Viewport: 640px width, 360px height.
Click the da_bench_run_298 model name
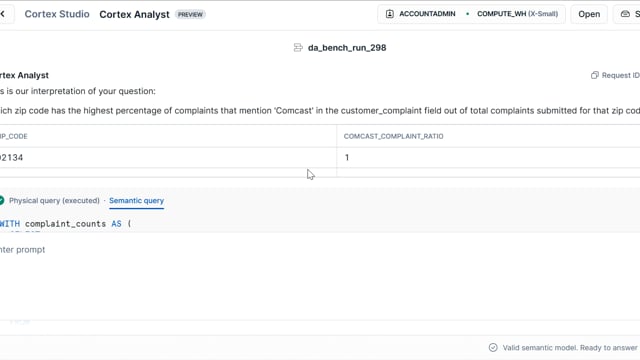347,48
